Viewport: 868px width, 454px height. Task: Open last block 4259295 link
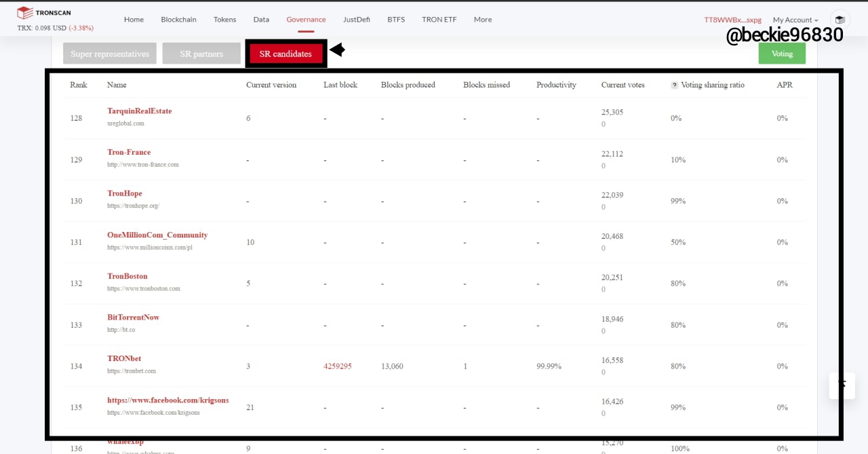point(338,366)
